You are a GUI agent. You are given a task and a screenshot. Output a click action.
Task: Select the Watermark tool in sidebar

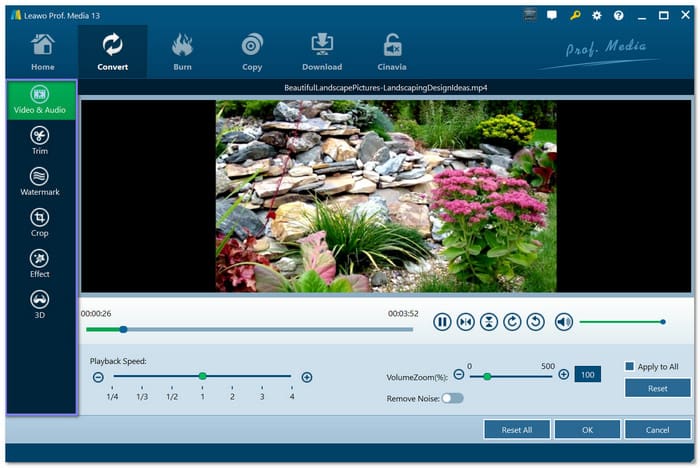(40, 181)
